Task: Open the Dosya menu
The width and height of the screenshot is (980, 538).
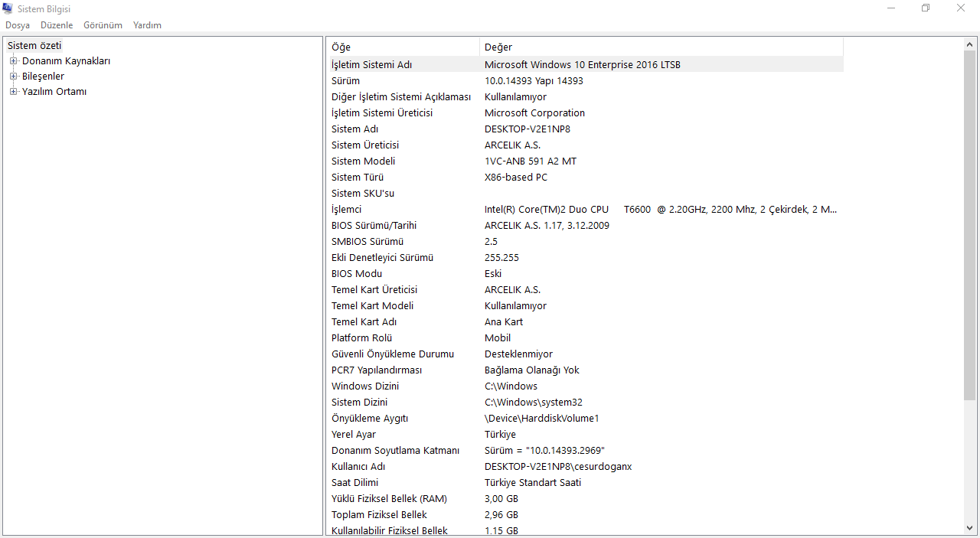Action: [x=18, y=25]
